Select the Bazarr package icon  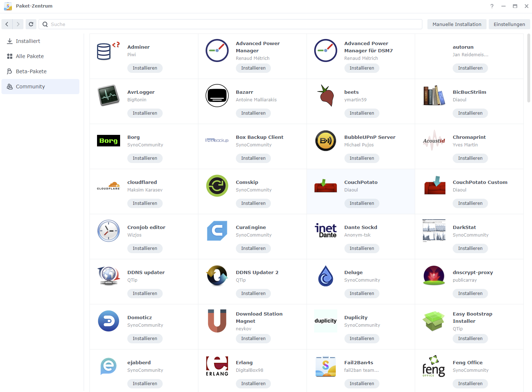(x=217, y=96)
